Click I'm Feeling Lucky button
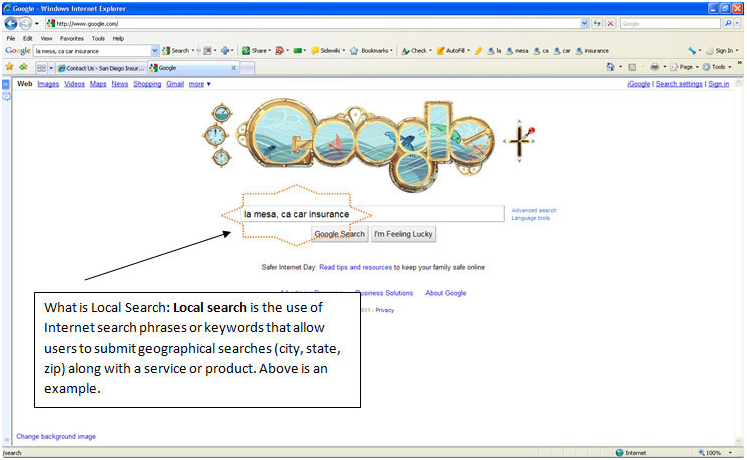Image resolution: width=747 pixels, height=460 pixels. 403,234
